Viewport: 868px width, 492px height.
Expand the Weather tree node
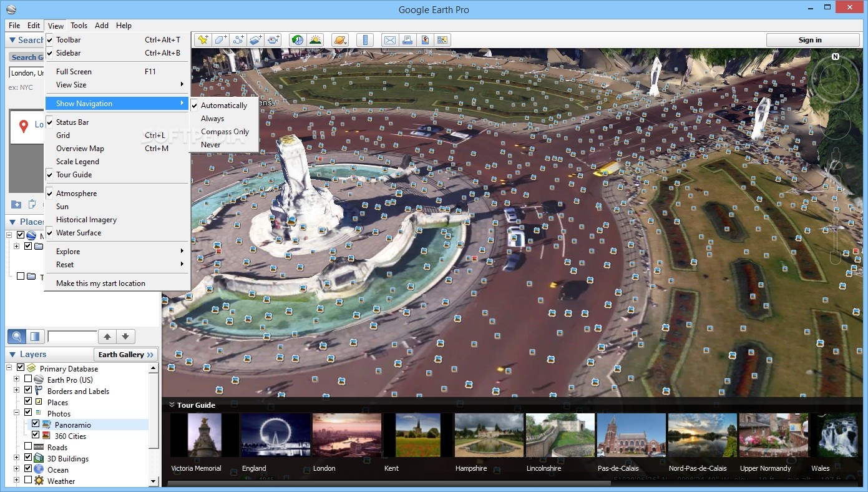tap(17, 480)
